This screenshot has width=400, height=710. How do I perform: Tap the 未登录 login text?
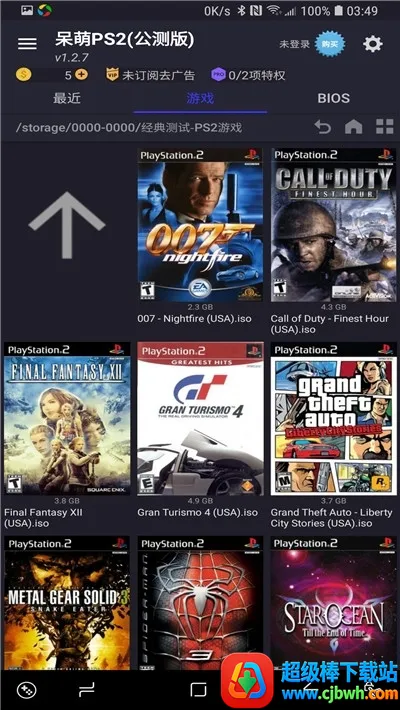click(x=294, y=44)
